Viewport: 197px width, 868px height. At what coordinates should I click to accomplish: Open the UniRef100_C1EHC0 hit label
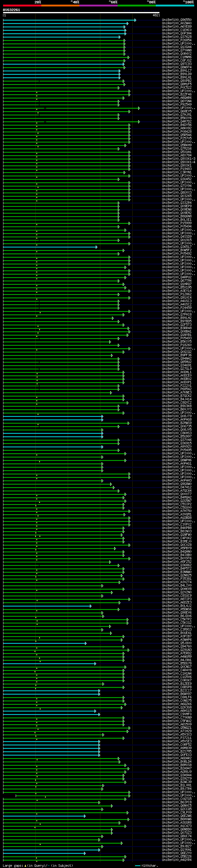pos(177,30)
